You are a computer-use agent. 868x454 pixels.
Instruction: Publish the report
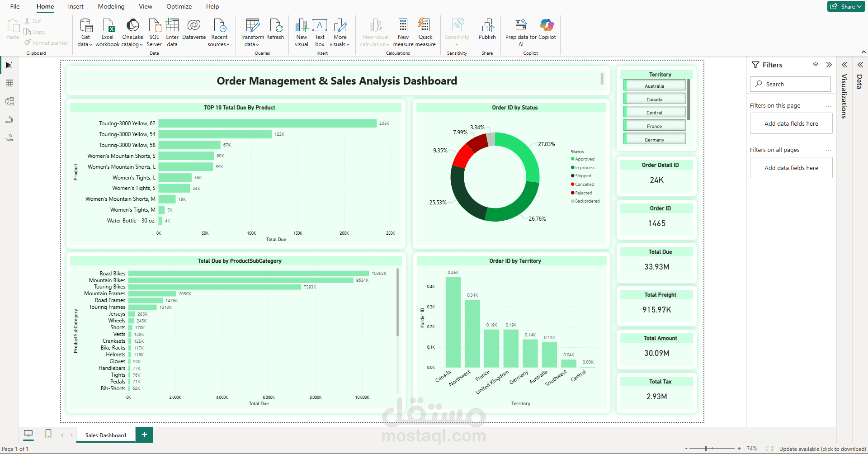pyautogui.click(x=487, y=29)
